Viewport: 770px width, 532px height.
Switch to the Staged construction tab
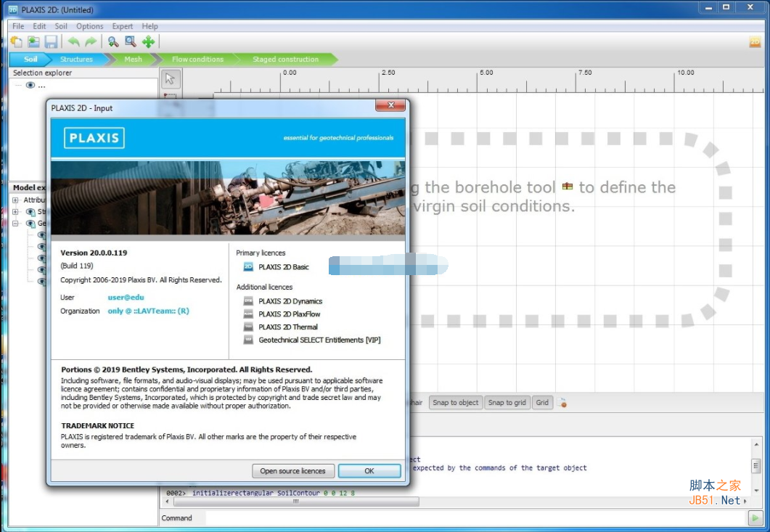coord(285,59)
